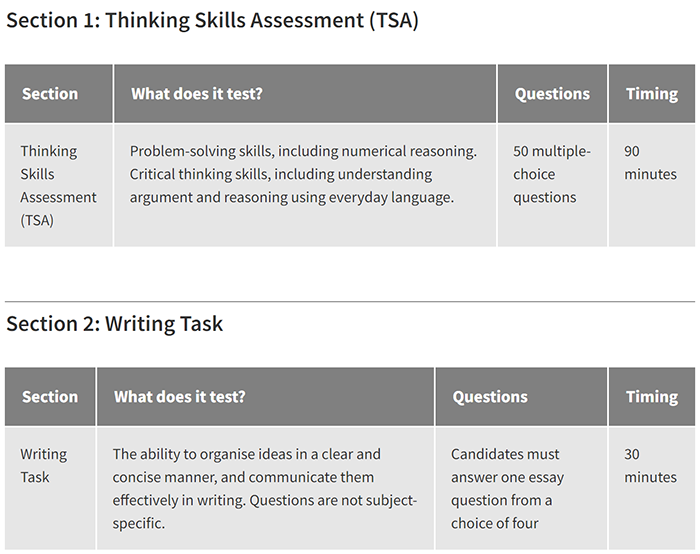The image size is (700, 554).
Task: Click the Problem-solving skills sentence
Action: (x=303, y=151)
